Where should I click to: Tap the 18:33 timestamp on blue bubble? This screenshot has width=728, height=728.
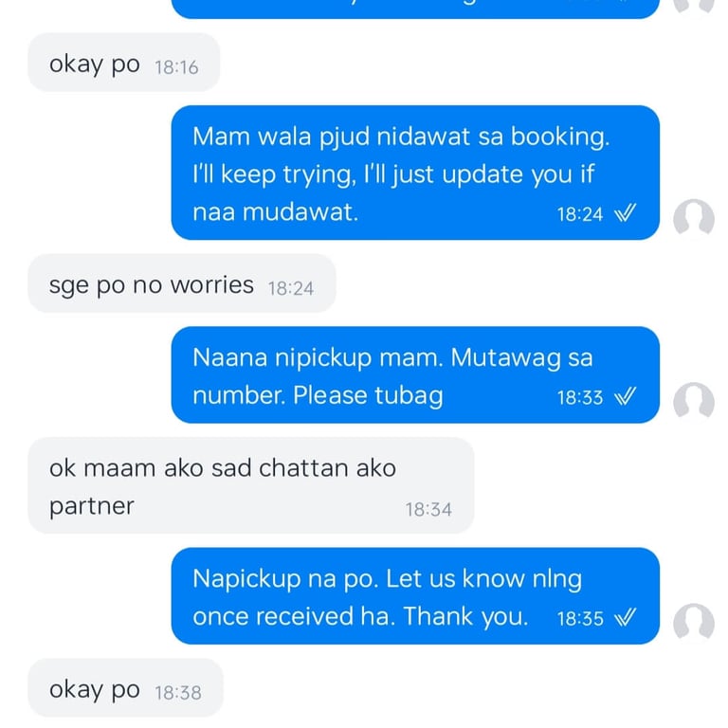click(579, 398)
